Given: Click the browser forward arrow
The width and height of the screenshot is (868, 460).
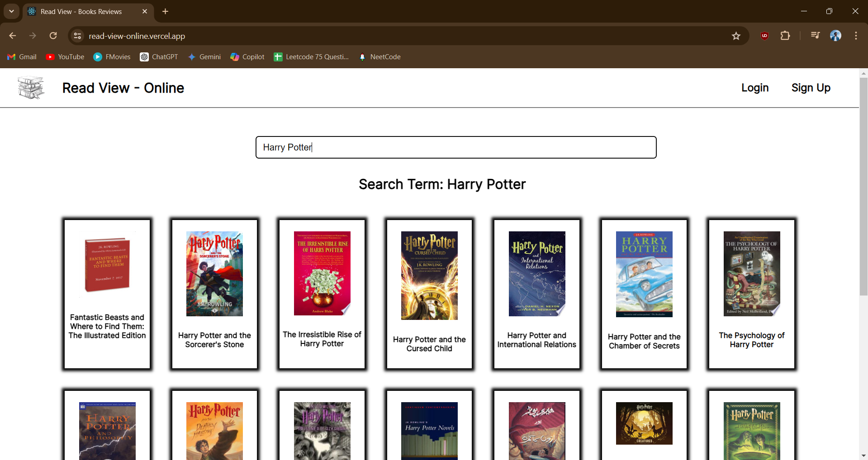Looking at the screenshot, I should click(33, 36).
